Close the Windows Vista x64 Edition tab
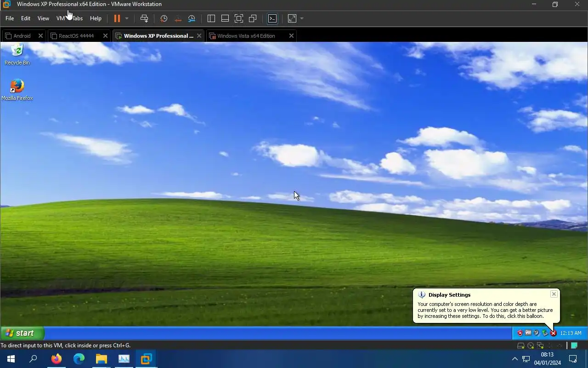 pos(291,36)
